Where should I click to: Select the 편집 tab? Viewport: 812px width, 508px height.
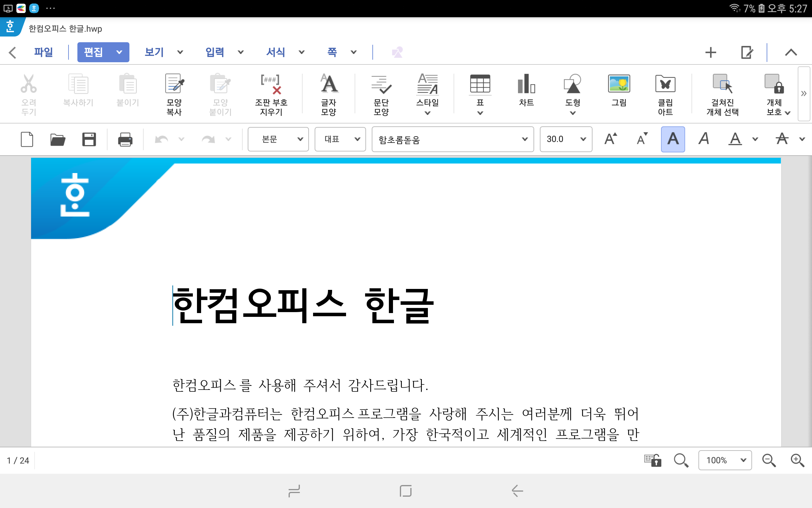click(x=103, y=52)
